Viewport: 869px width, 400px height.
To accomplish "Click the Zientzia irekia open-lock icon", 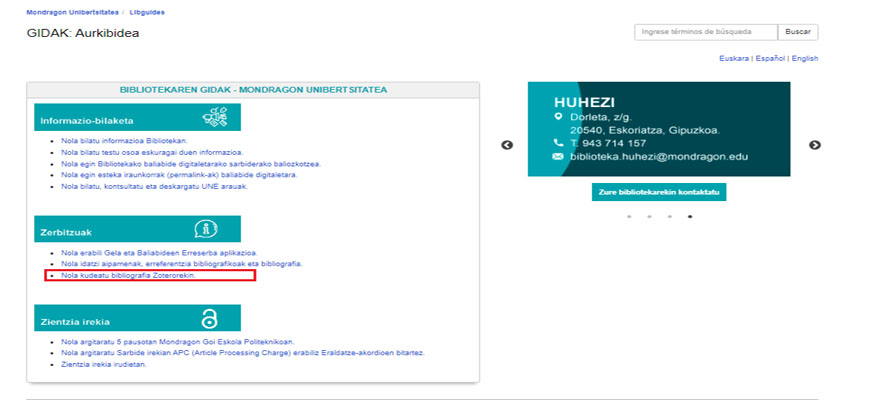I will pyautogui.click(x=209, y=318).
